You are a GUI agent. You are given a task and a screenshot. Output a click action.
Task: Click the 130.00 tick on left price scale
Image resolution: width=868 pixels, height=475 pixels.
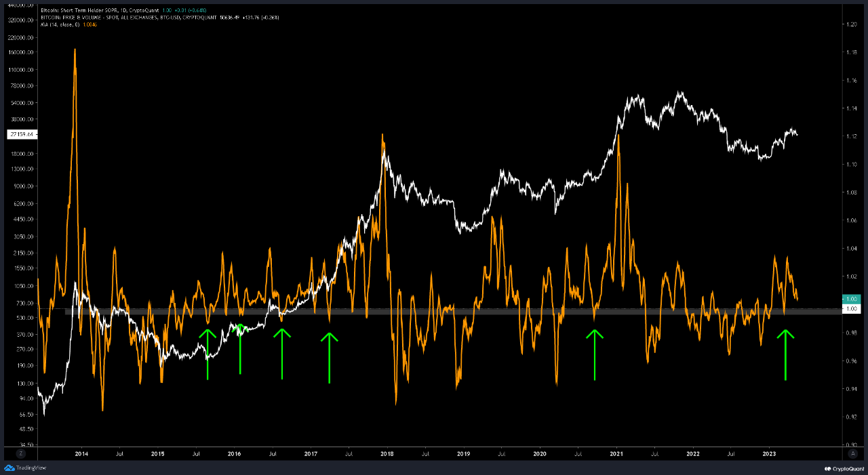[x=26, y=383]
